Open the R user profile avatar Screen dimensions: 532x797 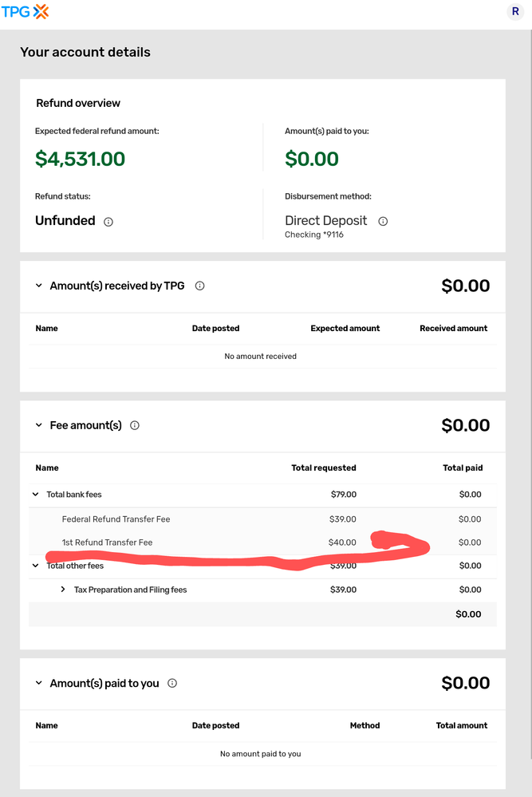click(514, 11)
